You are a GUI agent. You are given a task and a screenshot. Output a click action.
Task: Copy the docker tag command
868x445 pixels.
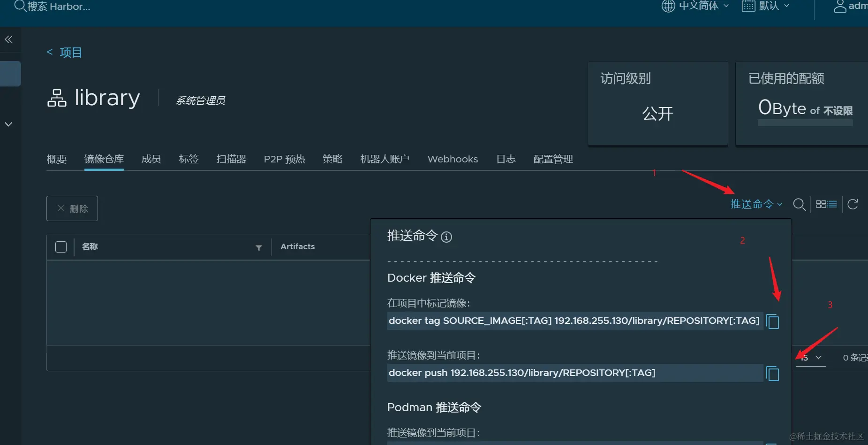(772, 322)
